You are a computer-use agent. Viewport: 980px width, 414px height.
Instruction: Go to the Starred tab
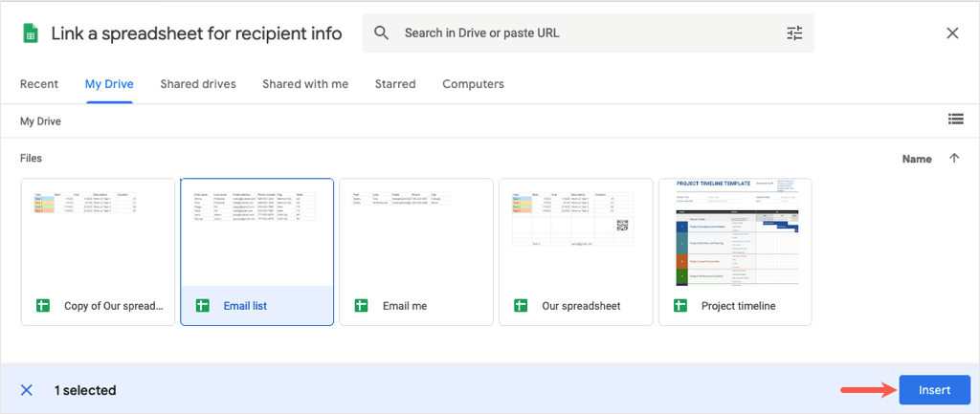395,84
